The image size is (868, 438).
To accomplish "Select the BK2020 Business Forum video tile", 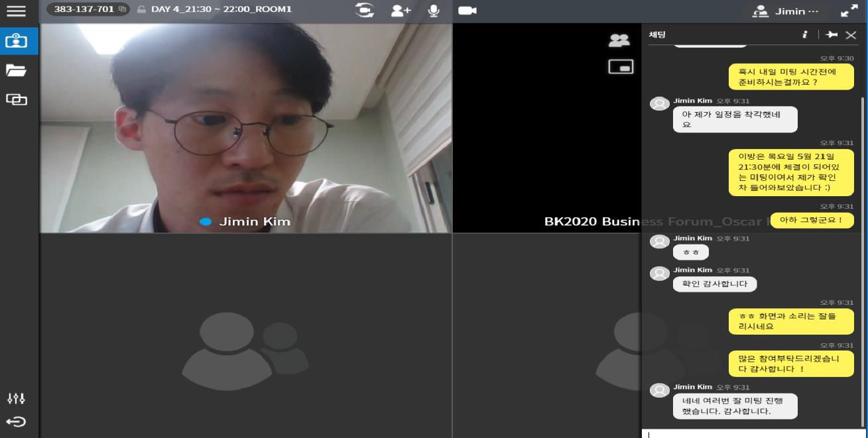I will pyautogui.click(x=547, y=128).
